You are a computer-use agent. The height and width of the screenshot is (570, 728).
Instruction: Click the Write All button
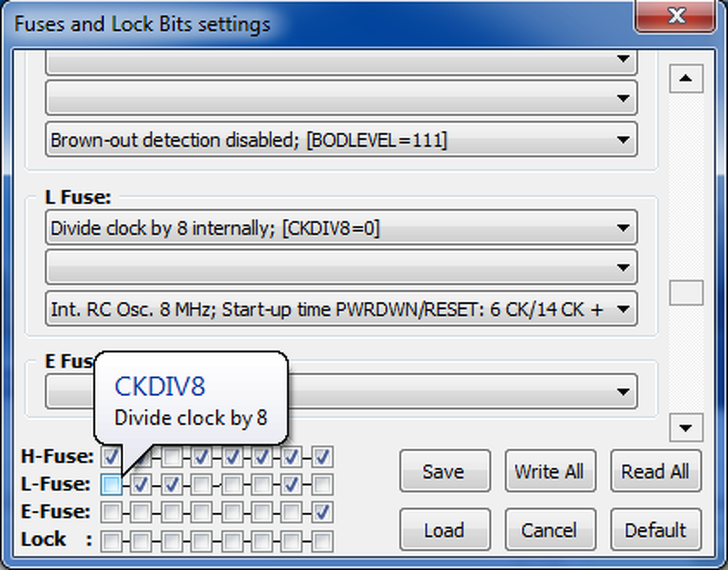pos(549,471)
